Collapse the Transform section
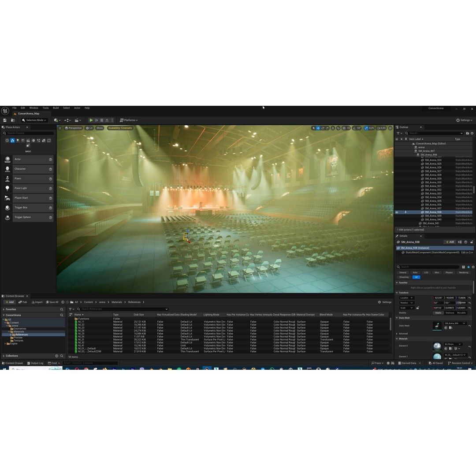 pos(397,293)
